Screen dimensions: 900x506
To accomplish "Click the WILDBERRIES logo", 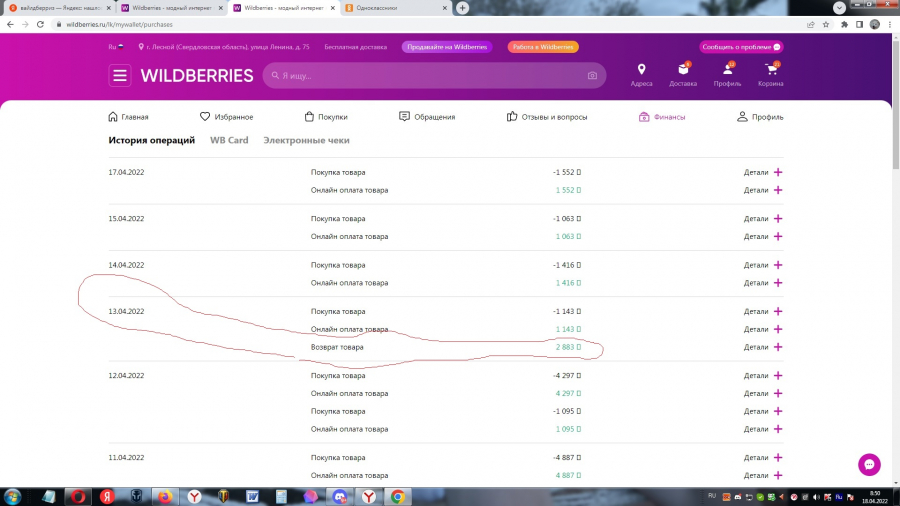I will pos(197,76).
